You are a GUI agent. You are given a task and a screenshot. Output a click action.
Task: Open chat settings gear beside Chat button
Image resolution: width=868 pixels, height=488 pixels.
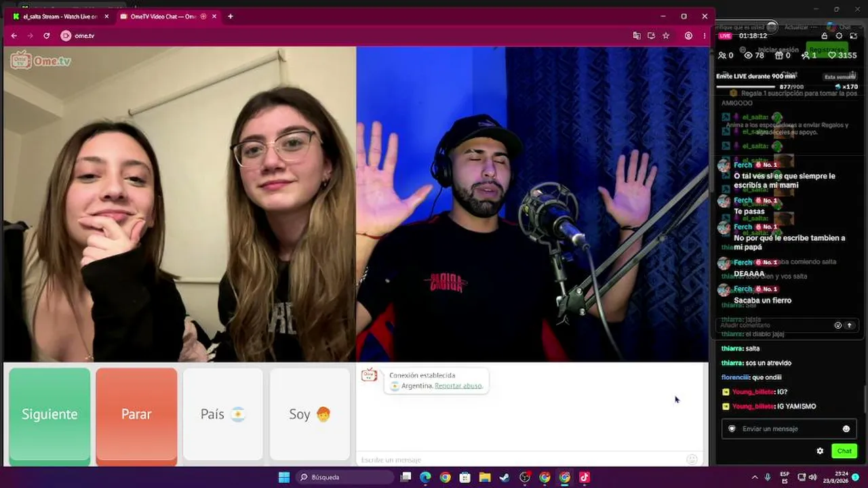point(820,451)
